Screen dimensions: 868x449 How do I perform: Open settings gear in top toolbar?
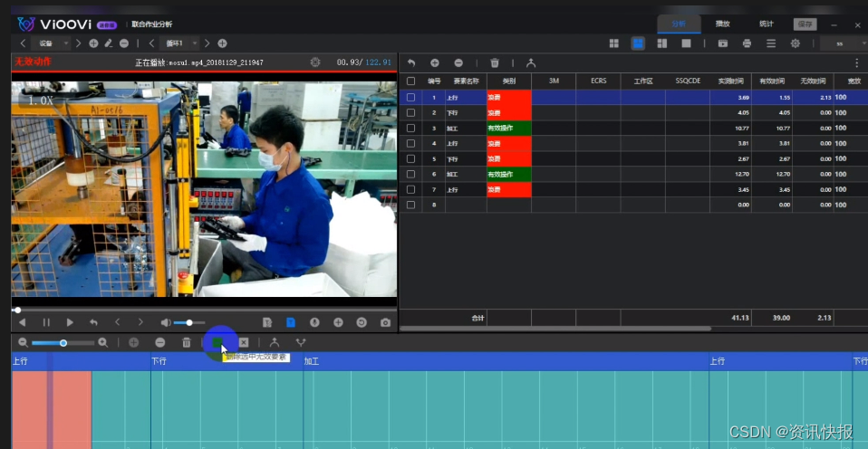pos(796,43)
